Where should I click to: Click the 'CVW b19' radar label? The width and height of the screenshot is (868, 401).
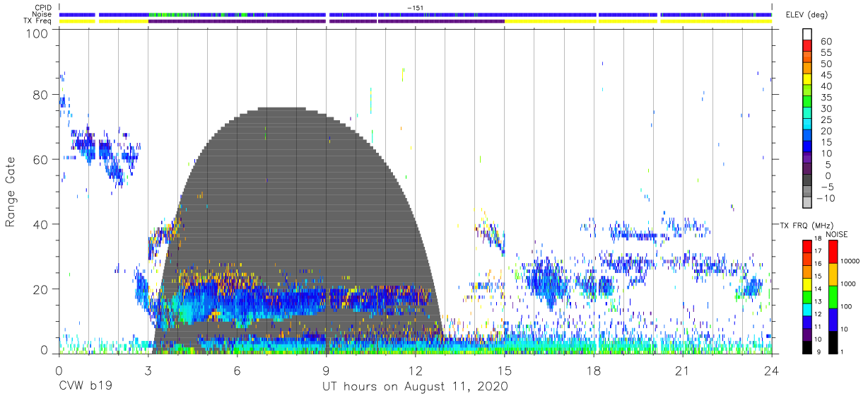click(86, 386)
